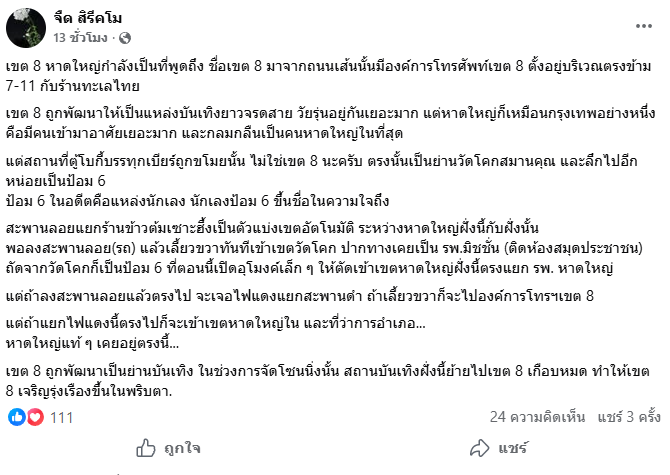670x475 pixels.
Task: Click the blue like reaction icon
Action: (x=16, y=416)
